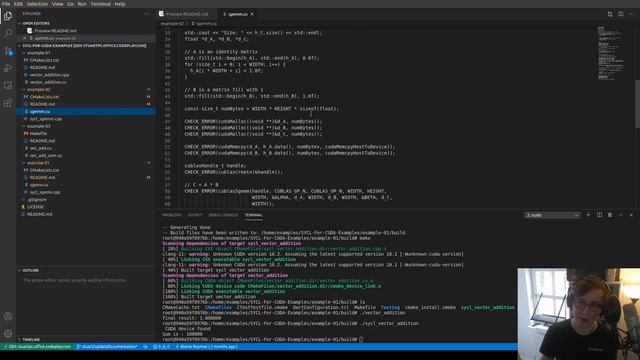The width and height of the screenshot is (640, 360).
Task: Click Explorer panel more actions ellipsis
Action: (x=147, y=13)
